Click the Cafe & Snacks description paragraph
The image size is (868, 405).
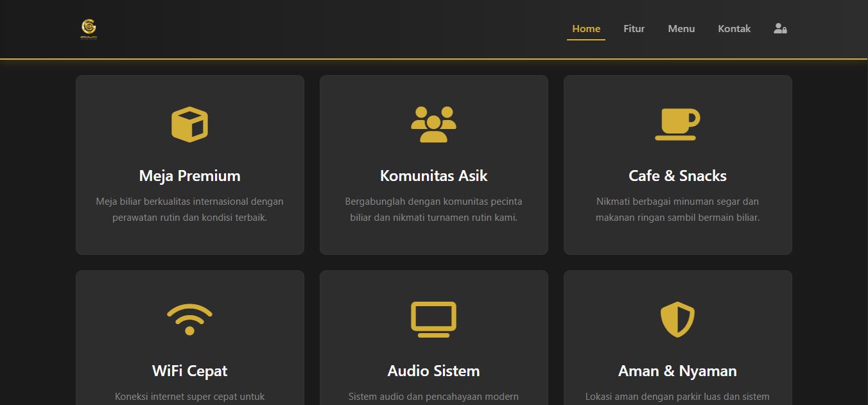point(677,209)
